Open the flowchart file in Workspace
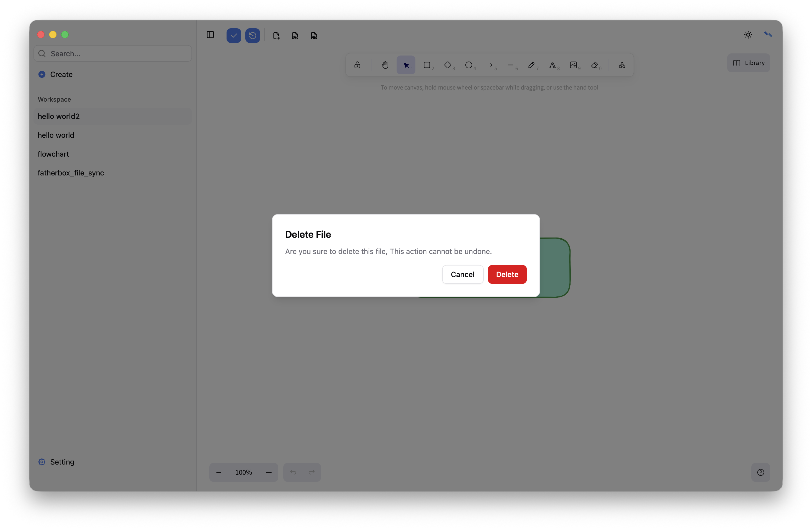The width and height of the screenshot is (812, 530). (53, 154)
